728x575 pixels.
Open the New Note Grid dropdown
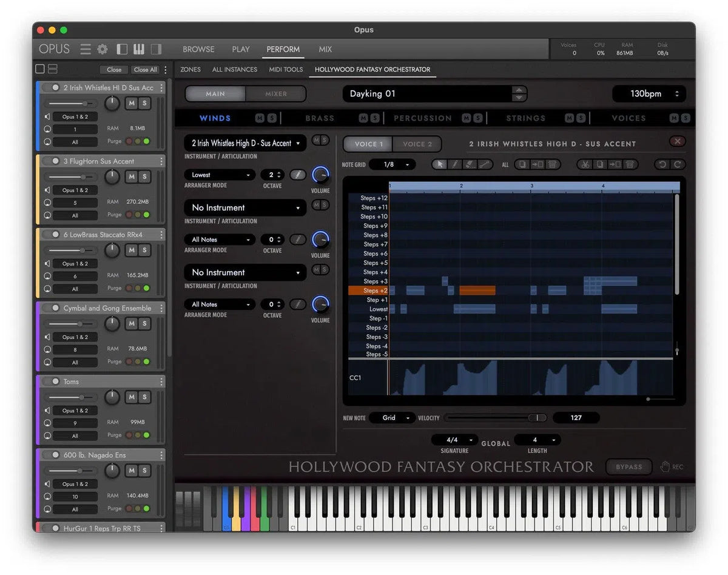[391, 418]
